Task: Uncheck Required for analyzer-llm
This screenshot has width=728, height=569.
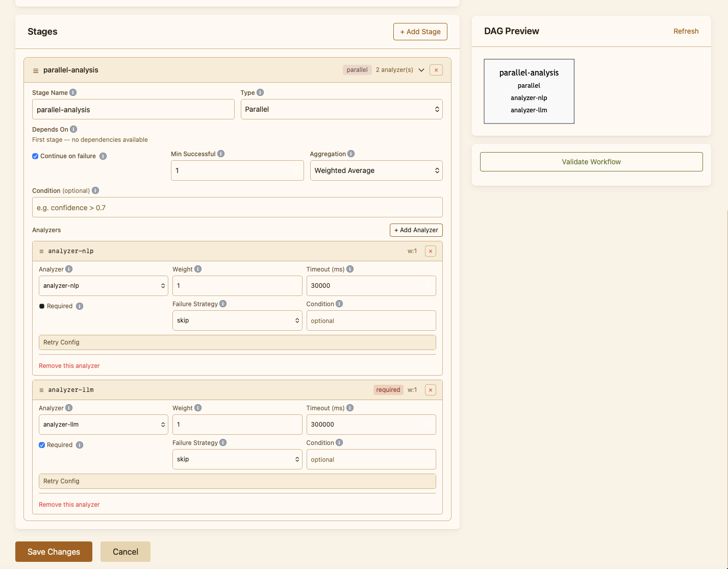Action: [42, 445]
